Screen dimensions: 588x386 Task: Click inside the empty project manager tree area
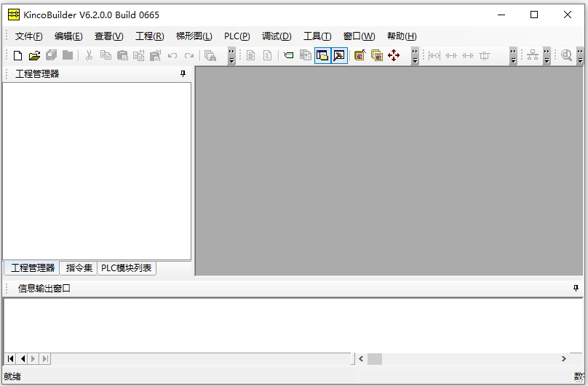(x=97, y=171)
